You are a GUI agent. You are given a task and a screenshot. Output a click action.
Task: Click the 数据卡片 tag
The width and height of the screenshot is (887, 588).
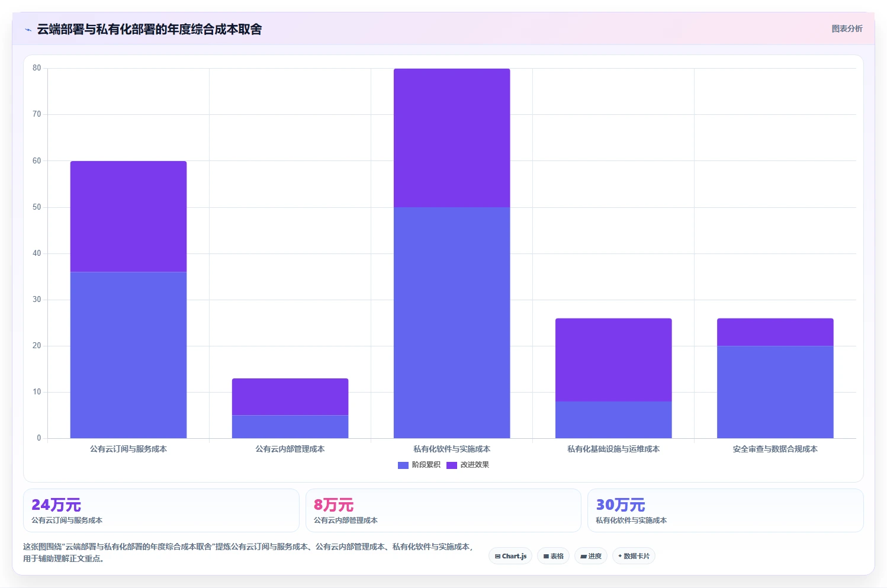(x=634, y=556)
